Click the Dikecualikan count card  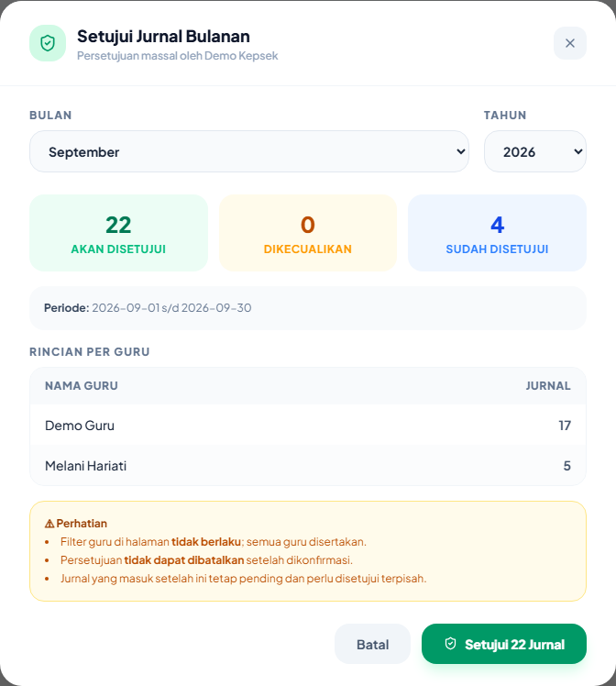point(308,233)
